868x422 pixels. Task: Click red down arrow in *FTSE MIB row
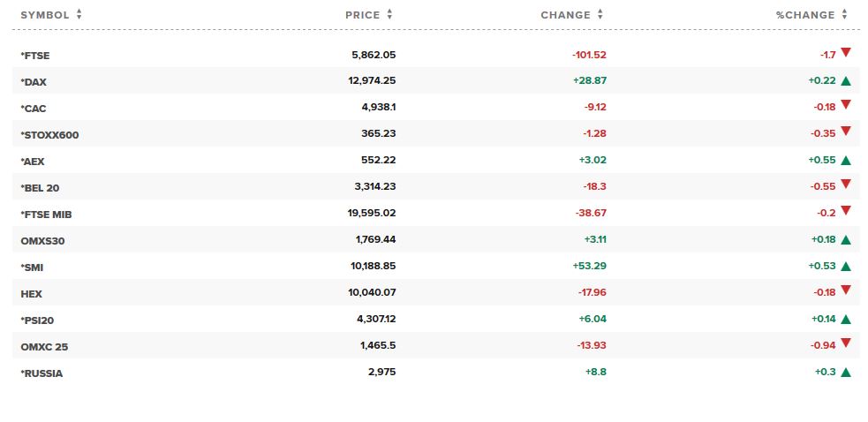click(845, 210)
